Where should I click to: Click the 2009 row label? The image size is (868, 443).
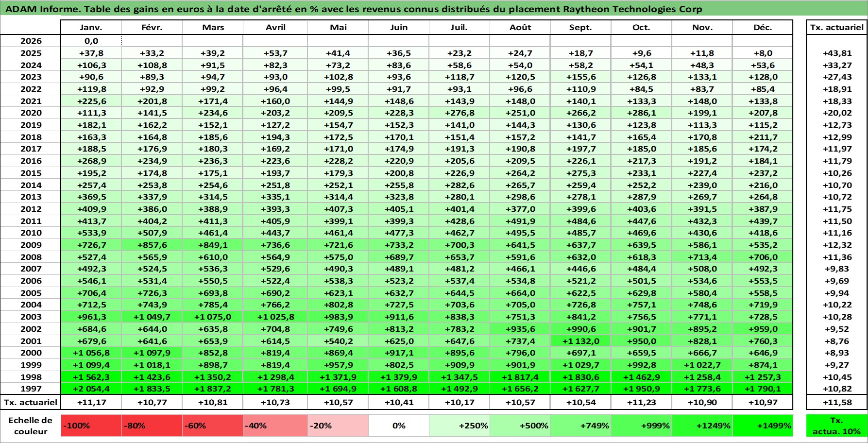31,245
